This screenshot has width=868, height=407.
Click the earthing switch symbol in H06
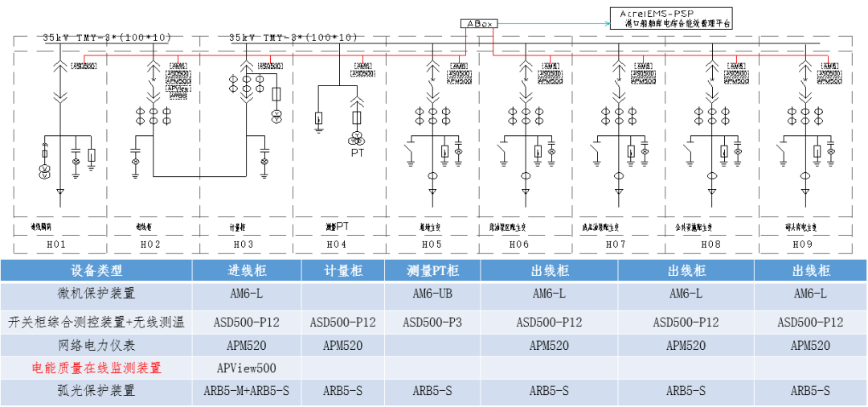[x=503, y=152]
